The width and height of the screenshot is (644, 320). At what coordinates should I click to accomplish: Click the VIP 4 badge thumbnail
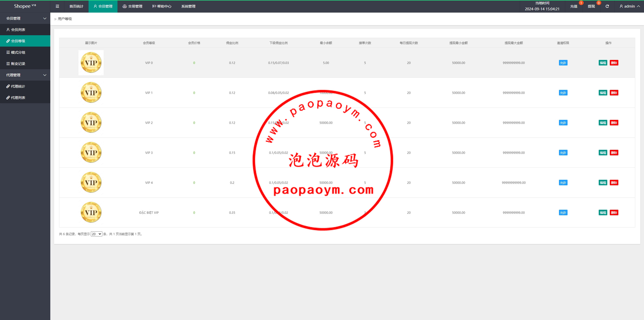click(x=91, y=183)
